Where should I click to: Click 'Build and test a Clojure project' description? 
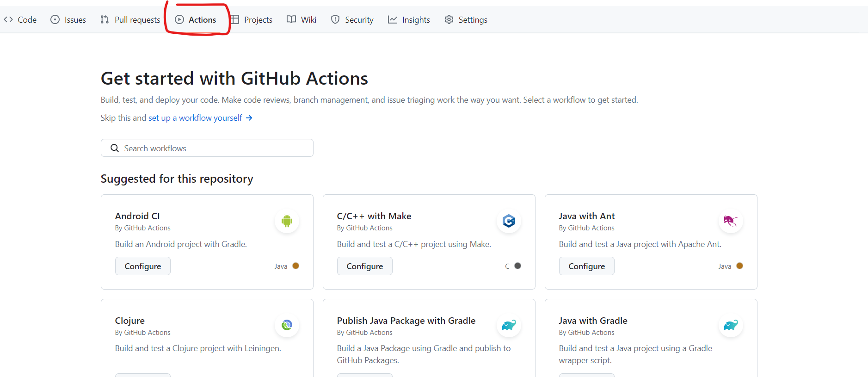tap(198, 348)
